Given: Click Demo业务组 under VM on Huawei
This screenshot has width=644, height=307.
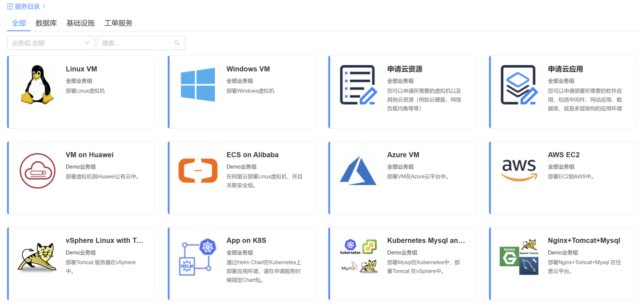Looking at the screenshot, I should pos(81,166).
